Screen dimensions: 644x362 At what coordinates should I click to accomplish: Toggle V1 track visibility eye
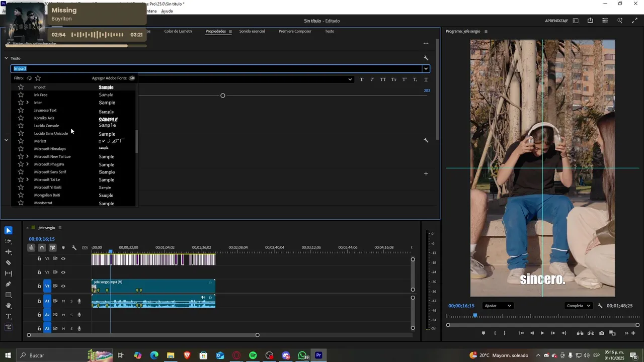[x=63, y=286]
